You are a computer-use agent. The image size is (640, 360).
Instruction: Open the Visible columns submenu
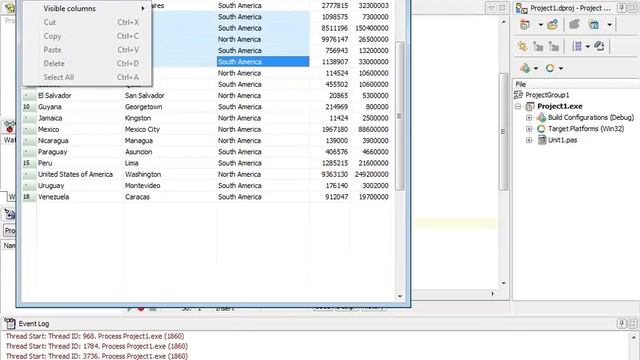point(87,9)
